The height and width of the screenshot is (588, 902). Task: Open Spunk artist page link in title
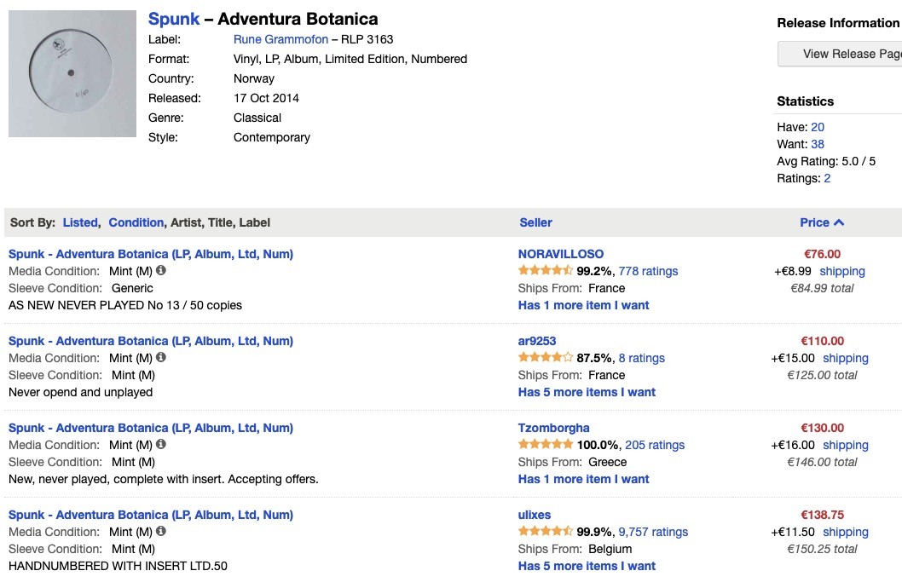click(174, 19)
